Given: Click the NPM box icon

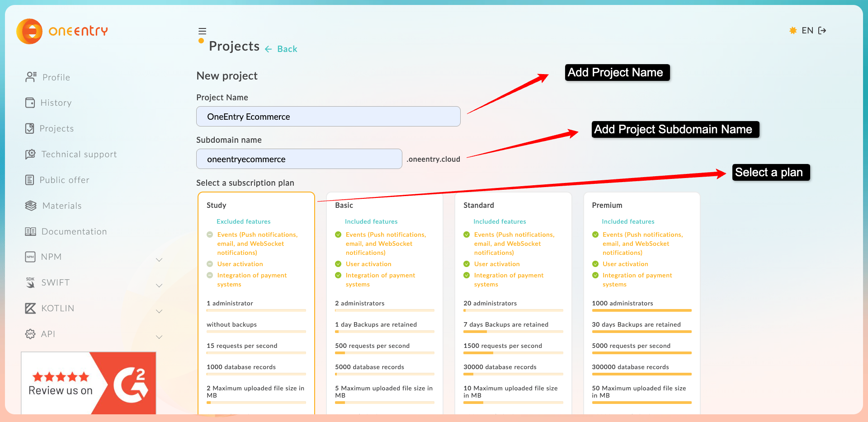Looking at the screenshot, I should coord(30,257).
